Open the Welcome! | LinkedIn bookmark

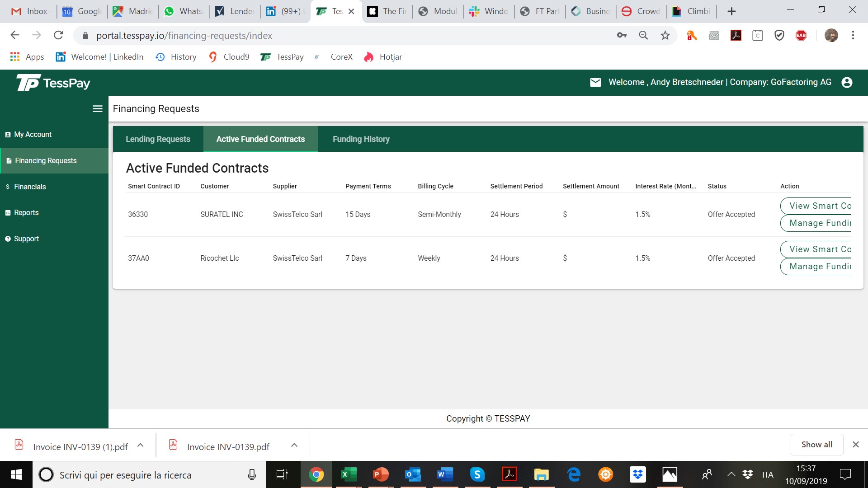(99, 57)
